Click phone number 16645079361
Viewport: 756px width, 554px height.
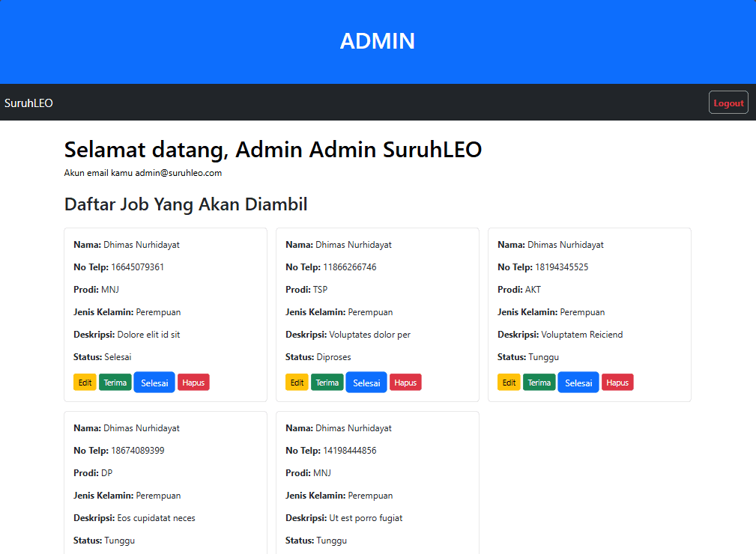pos(137,267)
